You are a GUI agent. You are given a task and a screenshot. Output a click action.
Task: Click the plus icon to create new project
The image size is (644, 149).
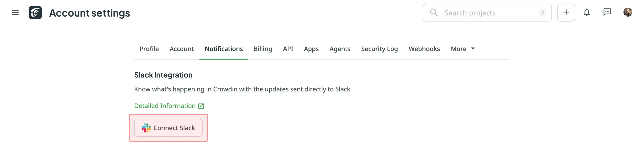click(566, 12)
